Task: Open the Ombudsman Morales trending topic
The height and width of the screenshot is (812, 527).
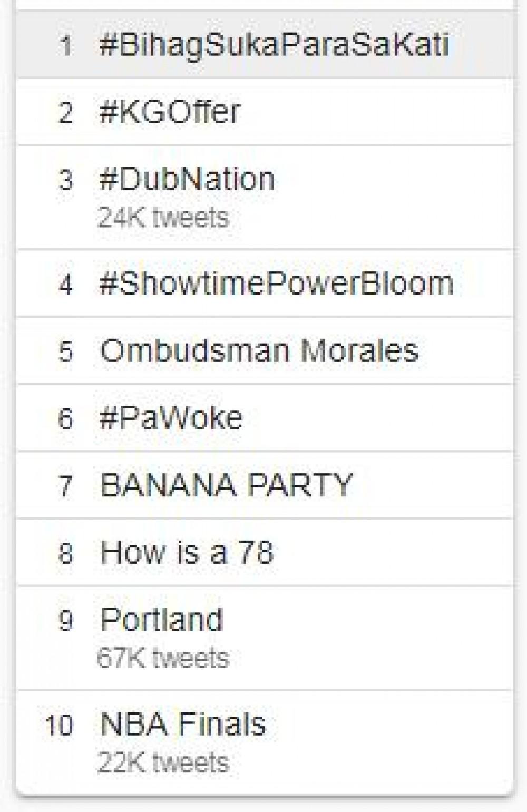Action: click(x=259, y=350)
